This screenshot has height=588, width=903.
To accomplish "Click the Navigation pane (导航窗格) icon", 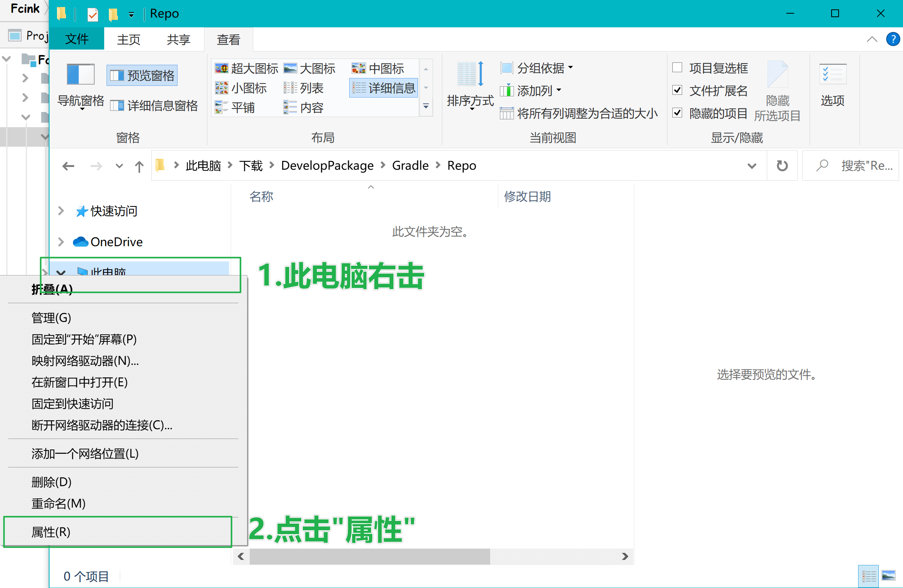I will pyautogui.click(x=80, y=75).
